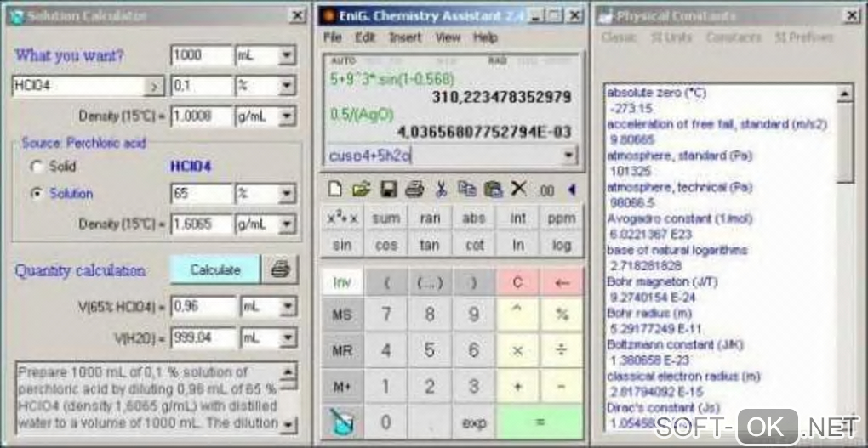Click the > button next to HClO4
Image resolution: width=868 pixels, height=448 pixels.
coord(154,86)
